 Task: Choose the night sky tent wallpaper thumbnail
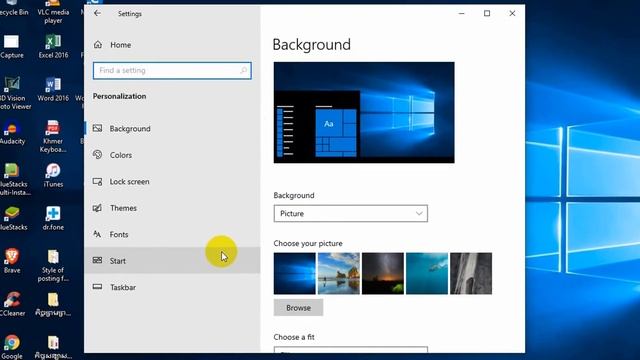point(383,273)
